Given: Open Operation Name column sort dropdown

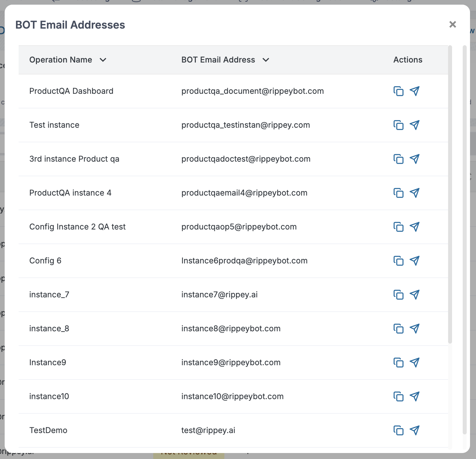Looking at the screenshot, I should click(x=103, y=60).
